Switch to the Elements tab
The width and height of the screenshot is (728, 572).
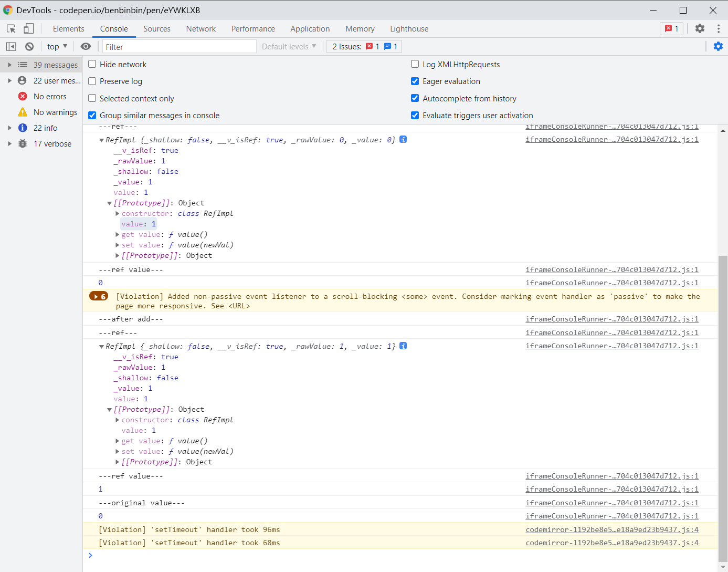(68, 29)
